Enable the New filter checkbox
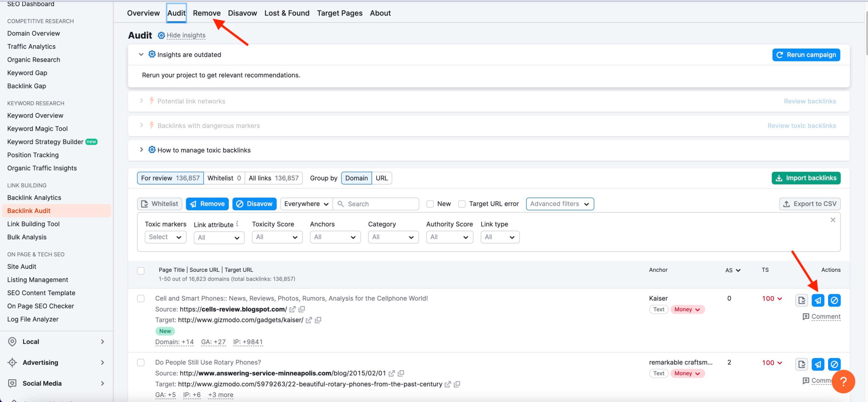This screenshot has width=868, height=402. click(x=430, y=204)
